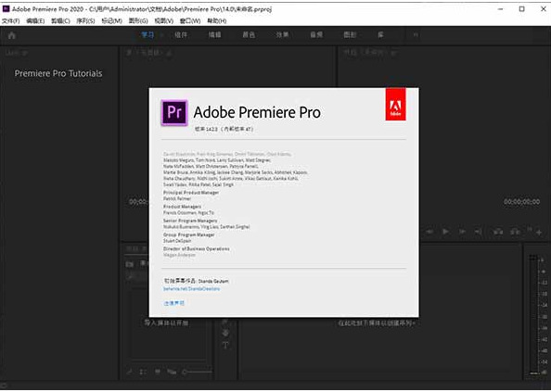Click the timeline drop-media hint text

click(x=377, y=323)
